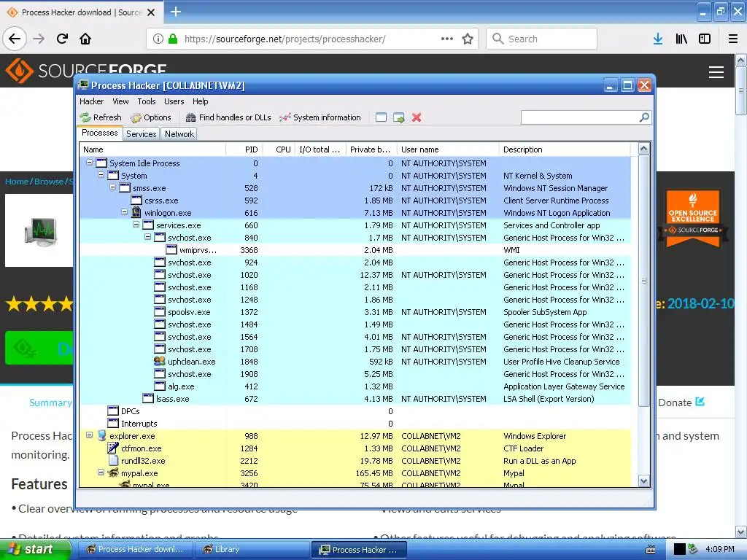Viewport: 747px width, 560px height.
Task: Collapse the System process node
Action: click(101, 175)
